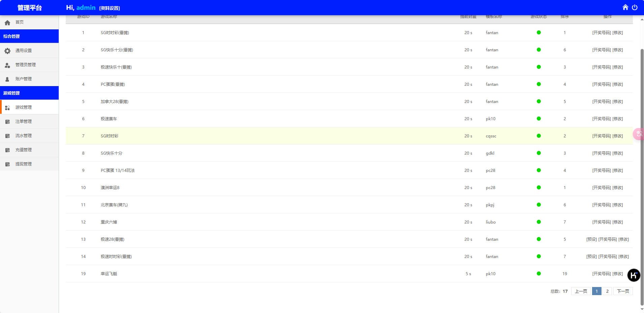The width and height of the screenshot is (644, 313).
Task: Click the 下一页 pagination button
Action: tap(623, 291)
